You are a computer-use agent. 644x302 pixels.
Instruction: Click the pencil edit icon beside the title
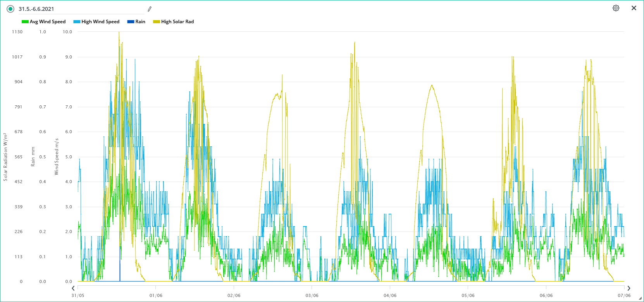tap(150, 9)
